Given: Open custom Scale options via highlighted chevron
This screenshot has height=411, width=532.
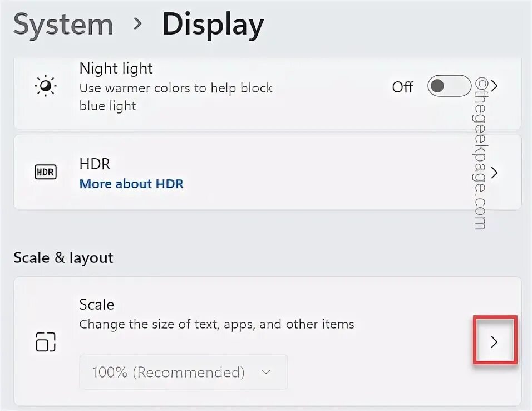Looking at the screenshot, I should tap(495, 341).
